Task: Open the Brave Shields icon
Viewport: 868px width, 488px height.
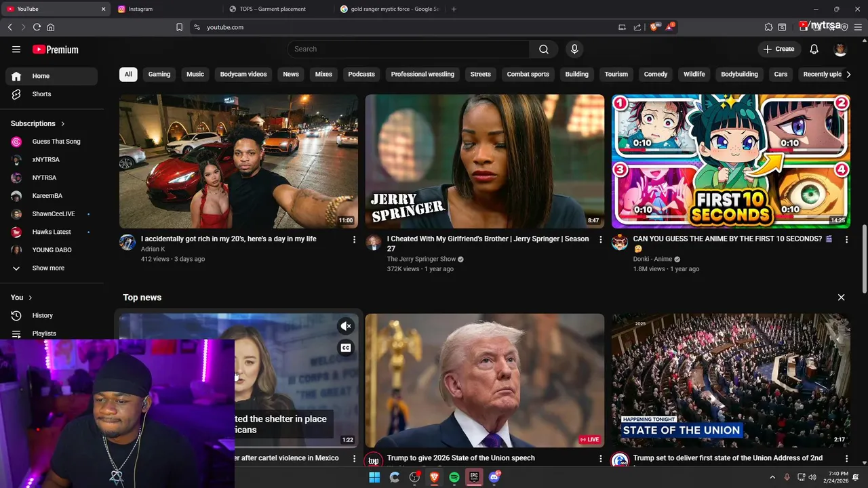Action: (654, 27)
